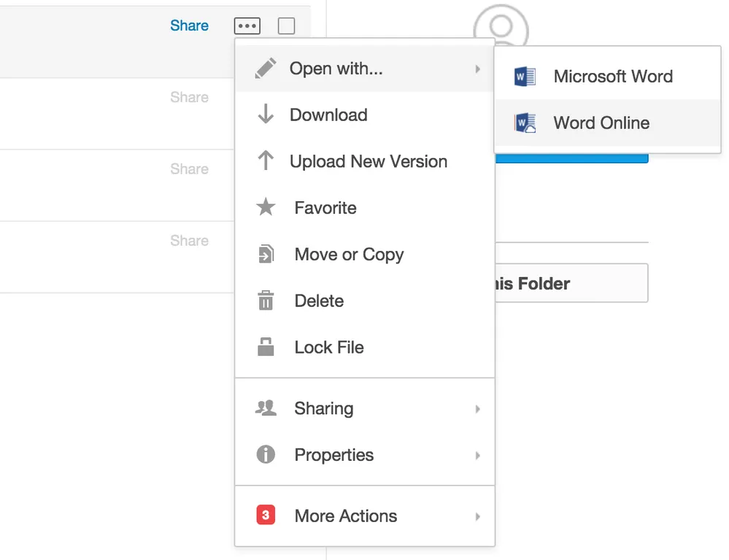This screenshot has width=729, height=560.
Task: Expand the More Actions submenu arrow
Action: (478, 516)
